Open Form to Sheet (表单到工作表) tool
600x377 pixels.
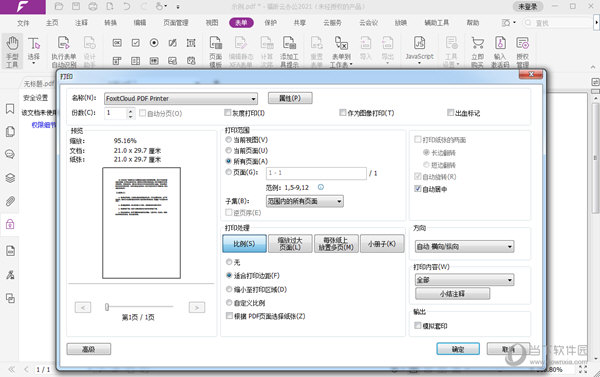(x=341, y=52)
